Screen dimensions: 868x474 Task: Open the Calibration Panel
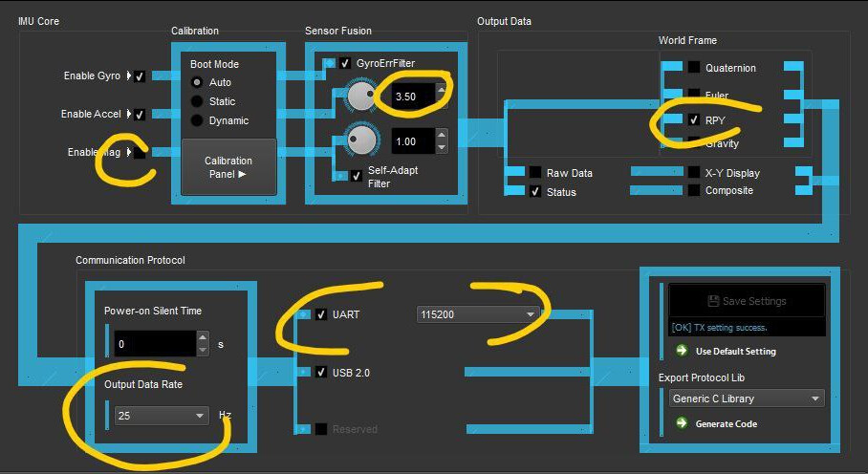pyautogui.click(x=228, y=167)
